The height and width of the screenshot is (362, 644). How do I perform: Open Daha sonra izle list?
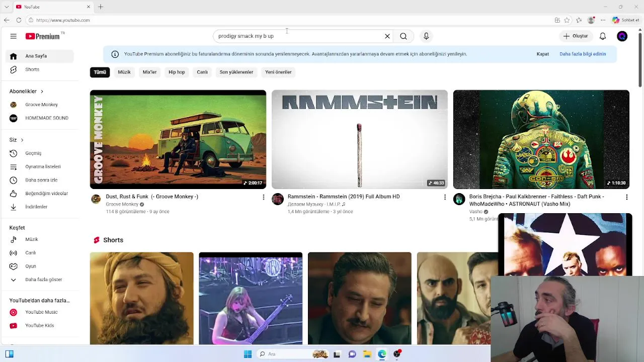coord(39,180)
